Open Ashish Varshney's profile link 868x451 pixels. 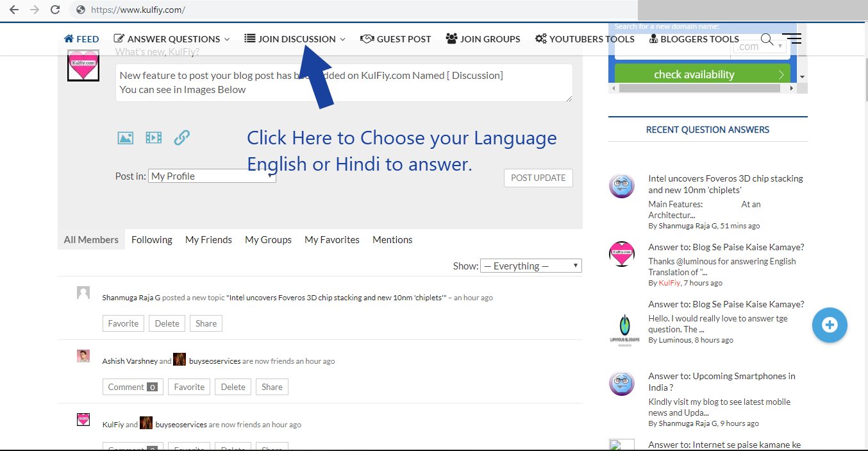[130, 361]
